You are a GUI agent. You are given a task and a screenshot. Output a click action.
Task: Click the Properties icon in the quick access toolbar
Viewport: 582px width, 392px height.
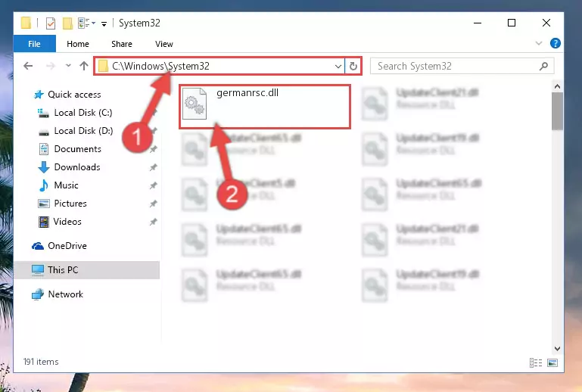[51, 23]
